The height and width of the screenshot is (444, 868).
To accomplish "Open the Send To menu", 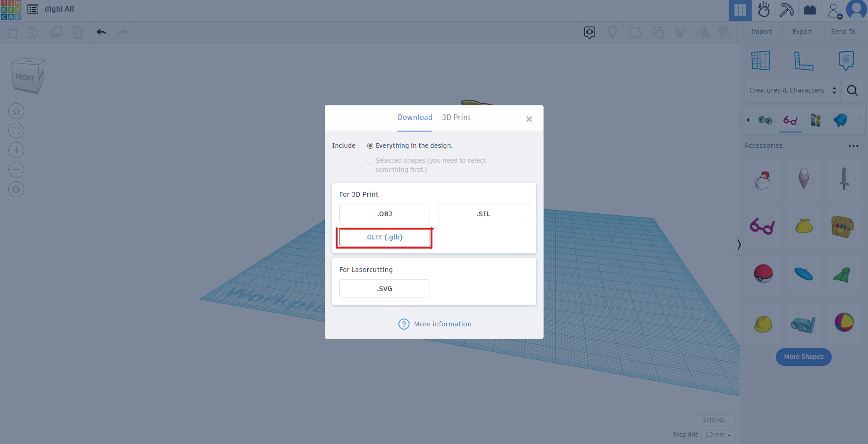I will pos(843,32).
